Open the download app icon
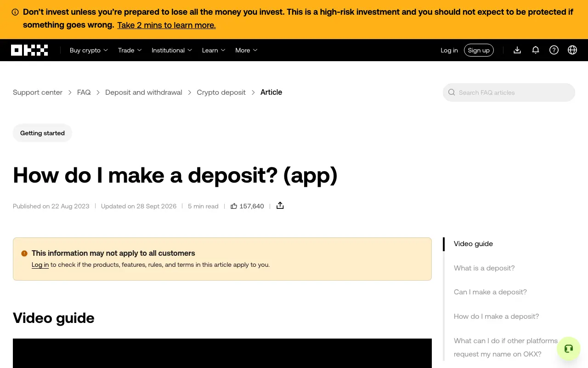588x368 pixels. pos(517,50)
